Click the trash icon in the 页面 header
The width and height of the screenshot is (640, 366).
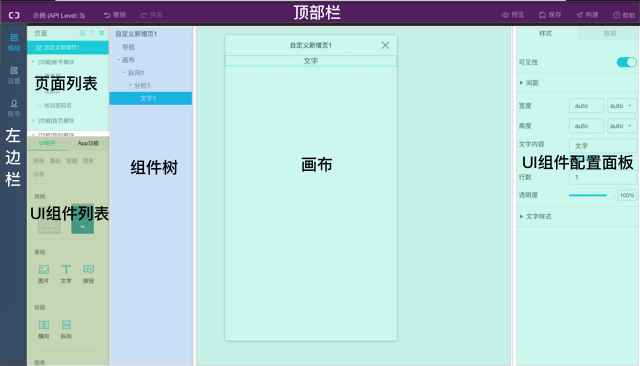[92, 33]
